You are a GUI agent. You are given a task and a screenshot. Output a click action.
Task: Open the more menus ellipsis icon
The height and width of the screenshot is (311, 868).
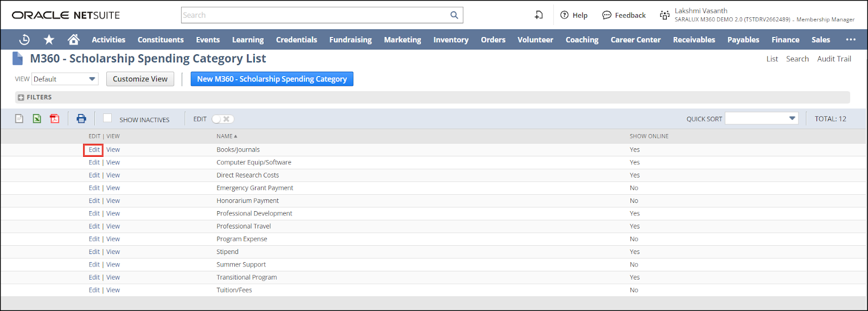(x=850, y=40)
